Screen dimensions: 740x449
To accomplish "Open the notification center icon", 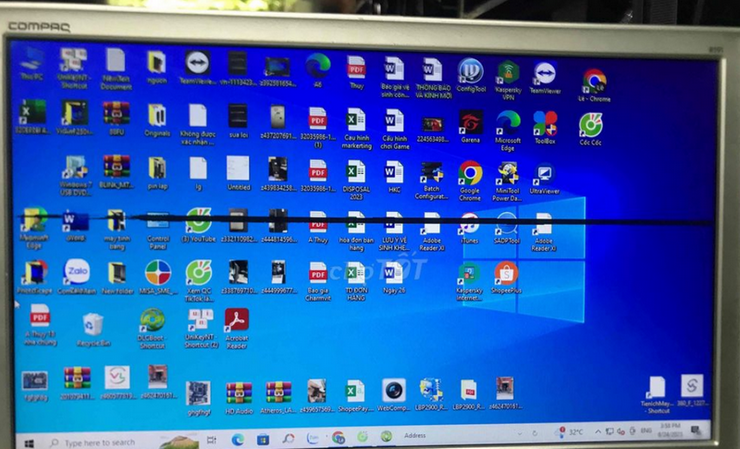I will click(x=695, y=429).
